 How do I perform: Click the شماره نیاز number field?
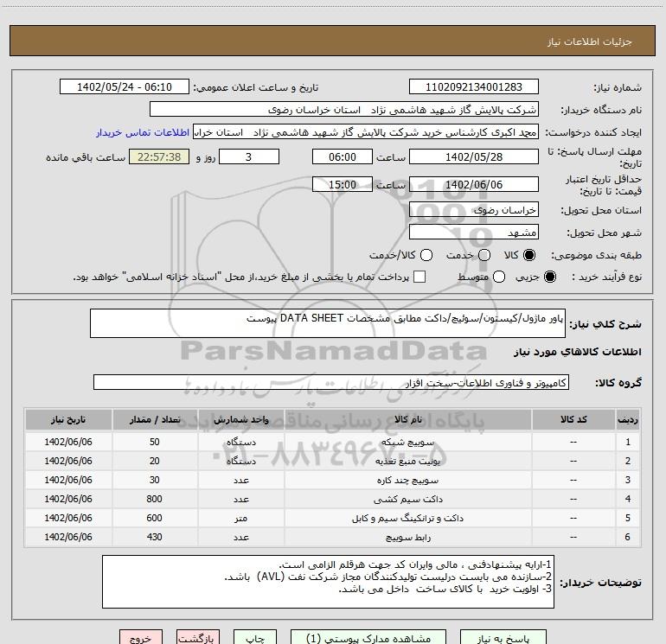point(473,87)
